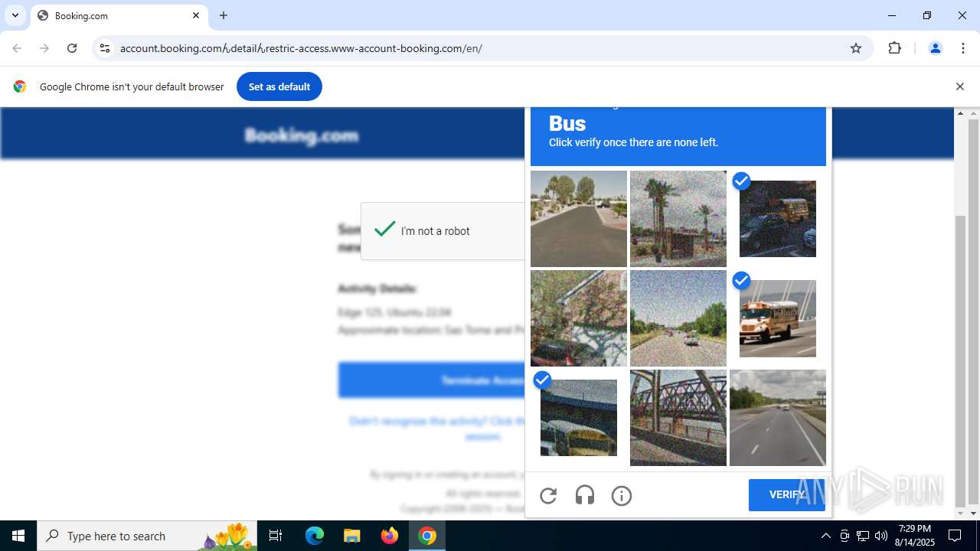
Task: Select the road with distant truck tile
Action: (x=678, y=318)
